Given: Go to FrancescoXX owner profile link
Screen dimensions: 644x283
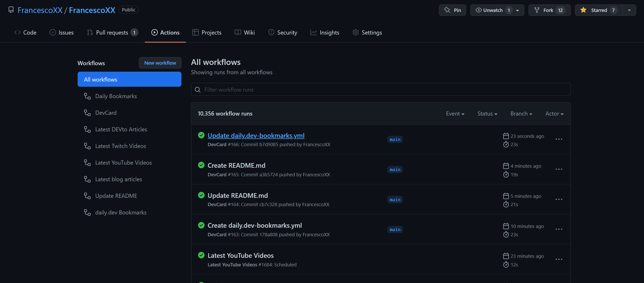Looking at the screenshot, I should [40, 10].
